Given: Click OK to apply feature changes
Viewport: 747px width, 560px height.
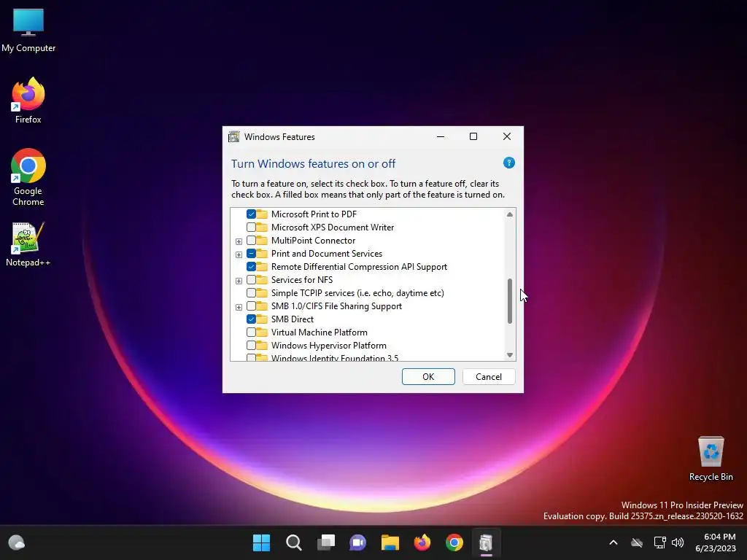Looking at the screenshot, I should (428, 377).
